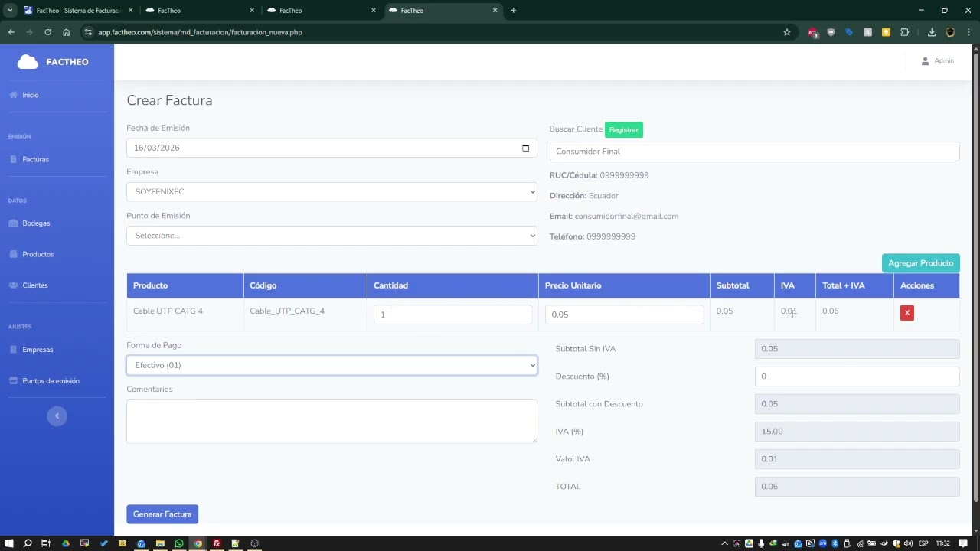Open the calendar picker on Fecha de Emisión

[x=525, y=148]
